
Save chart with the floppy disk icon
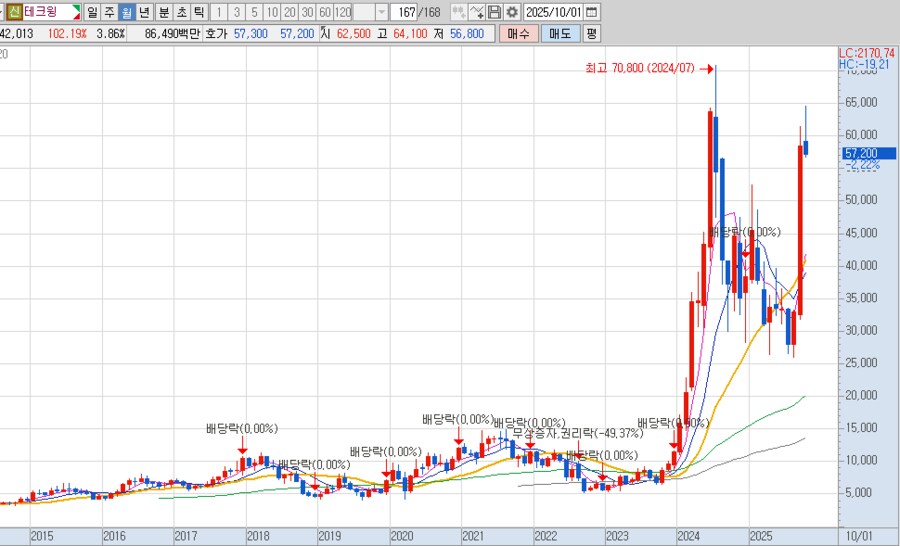tap(494, 12)
